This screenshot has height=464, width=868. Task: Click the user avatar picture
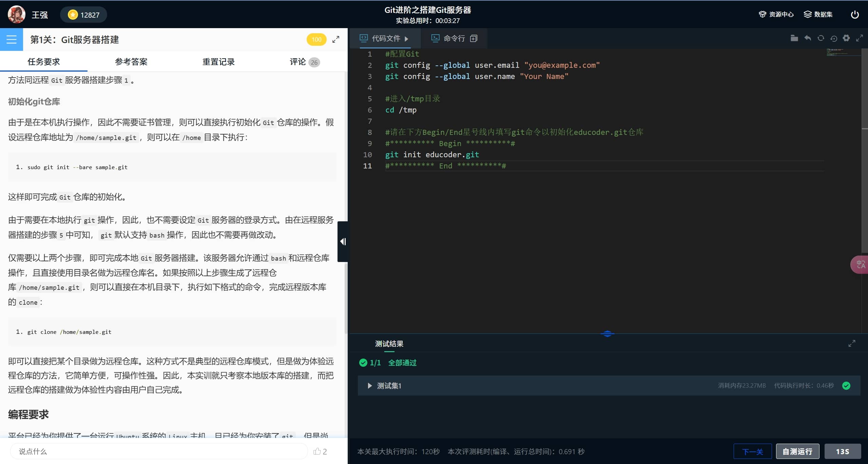[16, 15]
